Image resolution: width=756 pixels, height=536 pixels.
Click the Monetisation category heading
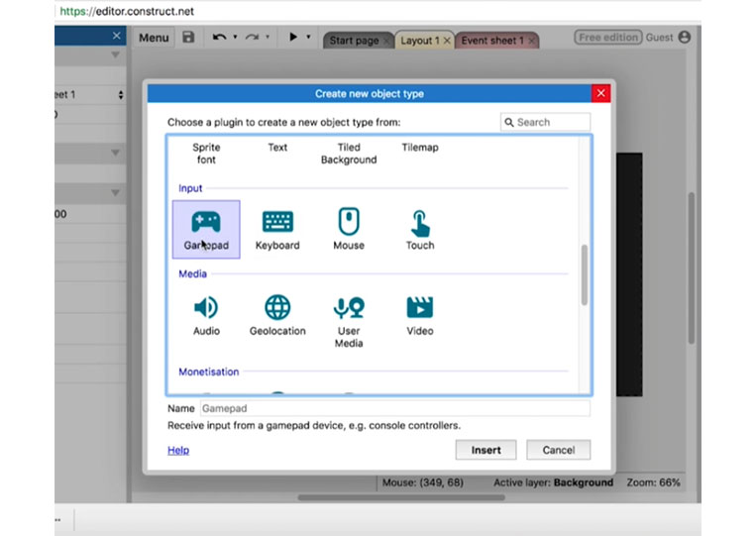(x=209, y=372)
